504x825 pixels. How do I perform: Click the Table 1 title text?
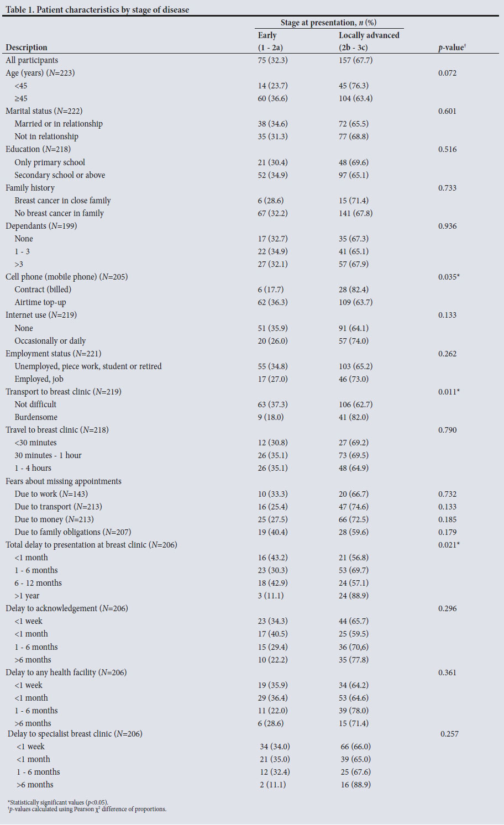coord(97,9)
